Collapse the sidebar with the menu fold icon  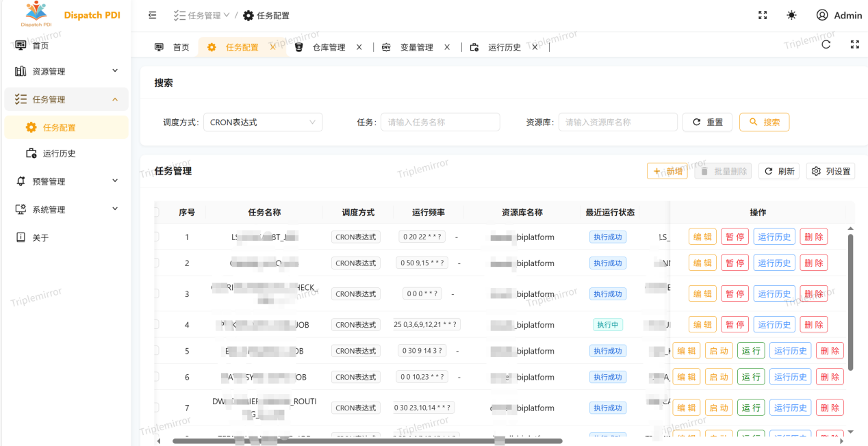pyautogui.click(x=152, y=15)
